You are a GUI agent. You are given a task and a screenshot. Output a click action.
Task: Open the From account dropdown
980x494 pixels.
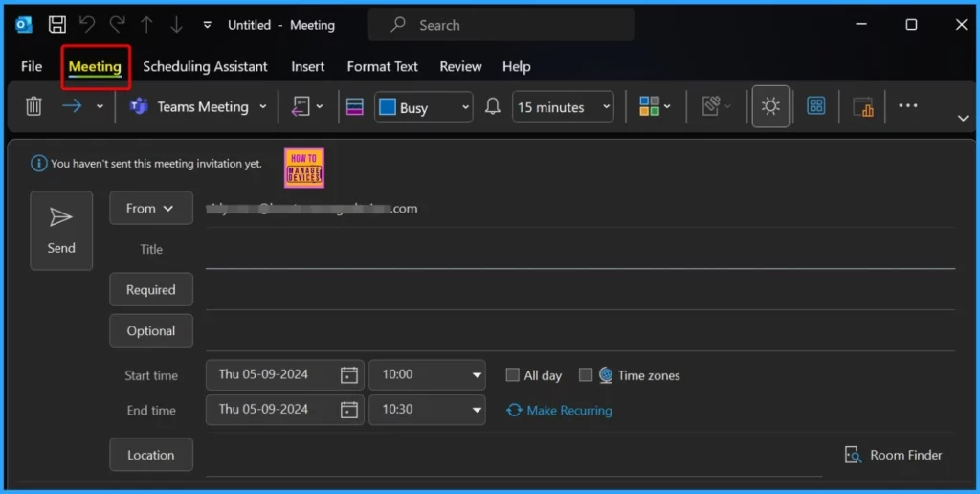coord(151,209)
